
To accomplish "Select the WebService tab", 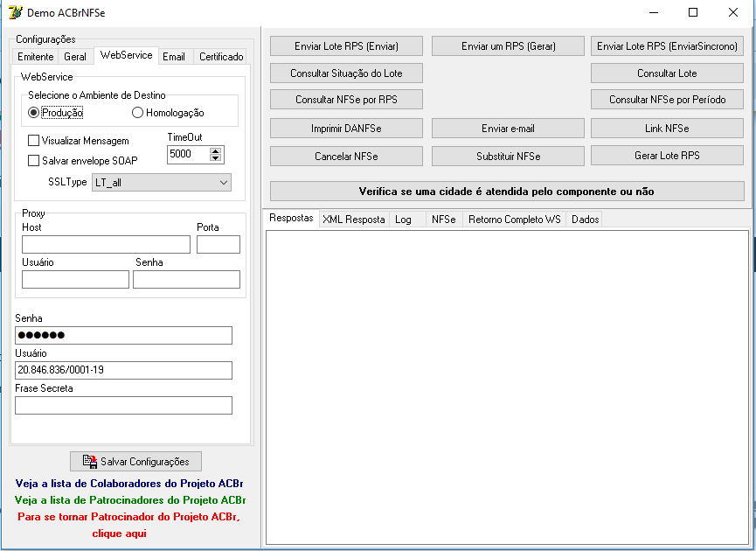I will (x=127, y=55).
